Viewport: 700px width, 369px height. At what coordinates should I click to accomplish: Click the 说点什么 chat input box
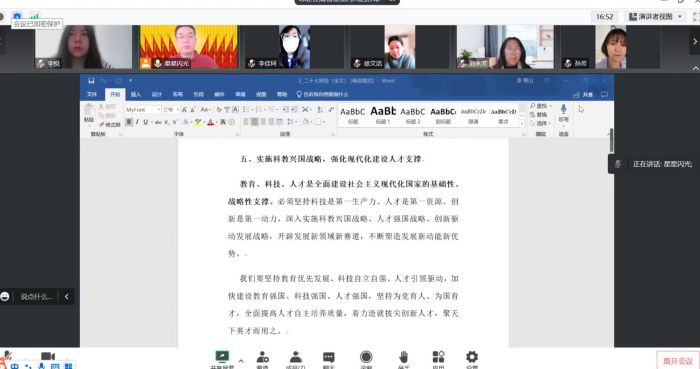tap(37, 296)
